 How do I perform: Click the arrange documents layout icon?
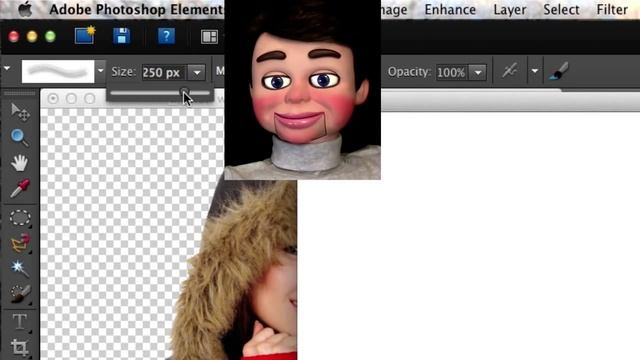click(209, 37)
